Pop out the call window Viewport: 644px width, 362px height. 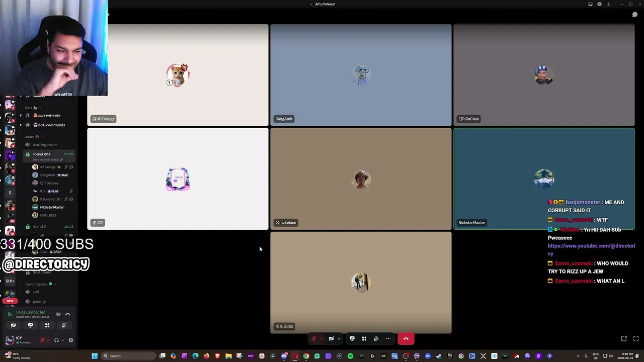point(624,339)
